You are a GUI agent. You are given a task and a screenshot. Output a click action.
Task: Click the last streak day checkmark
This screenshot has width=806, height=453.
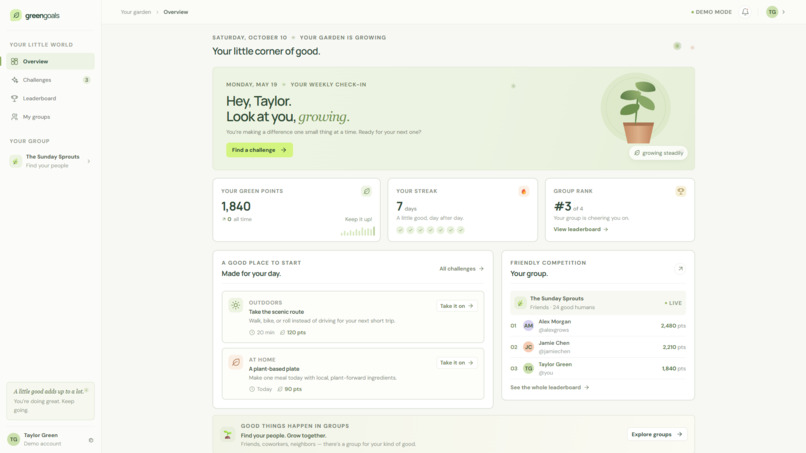[x=461, y=230]
